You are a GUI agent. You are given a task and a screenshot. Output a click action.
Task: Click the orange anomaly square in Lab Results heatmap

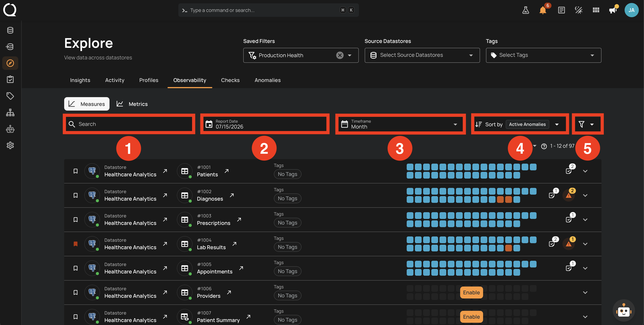509,248
